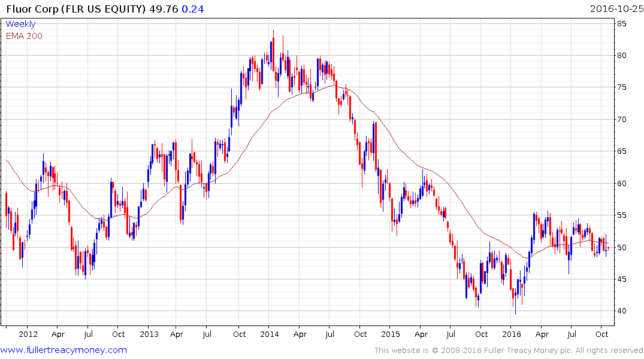Click the copyright notice text

coord(509,351)
